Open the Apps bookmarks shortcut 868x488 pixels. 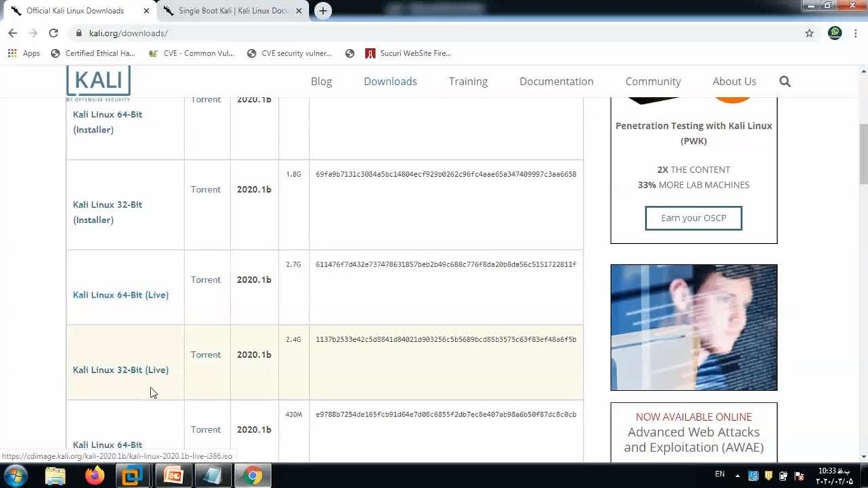(x=24, y=53)
